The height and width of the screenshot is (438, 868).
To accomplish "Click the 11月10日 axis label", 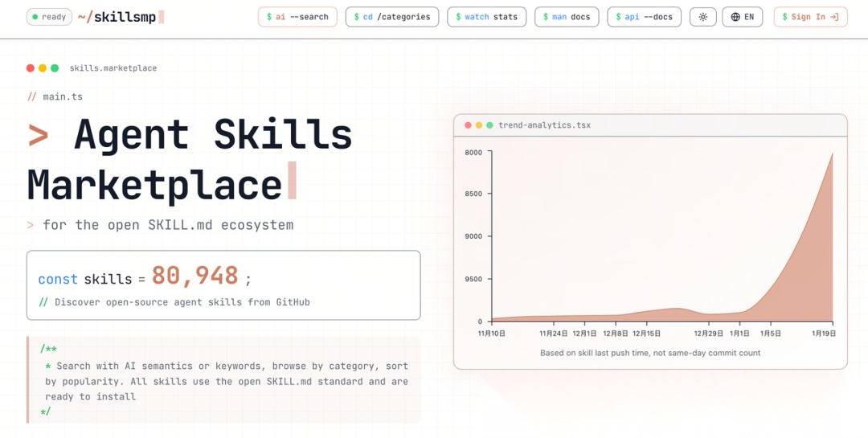I will [x=492, y=334].
